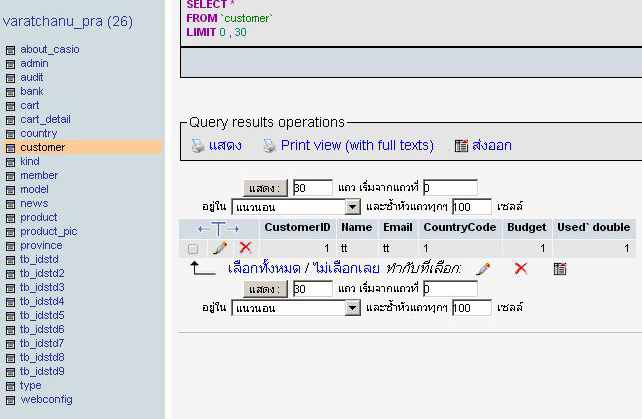Click the table icon beside country
The height and width of the screenshot is (419, 642).
pyautogui.click(x=11, y=134)
